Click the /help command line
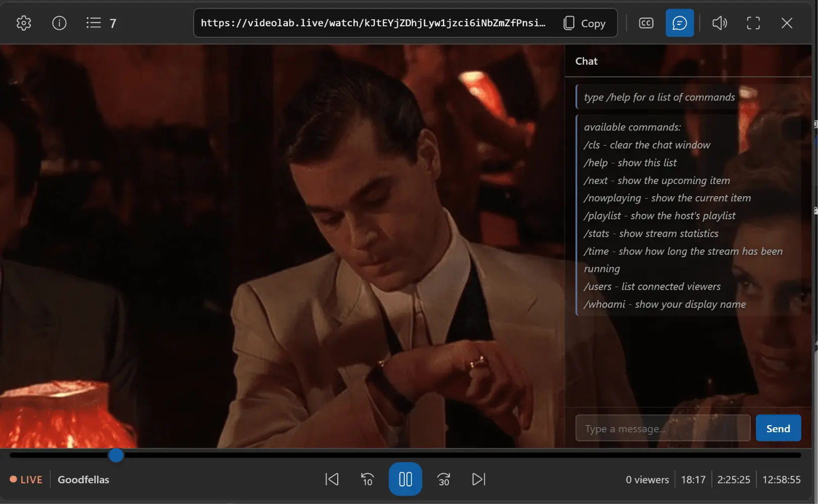 point(630,163)
